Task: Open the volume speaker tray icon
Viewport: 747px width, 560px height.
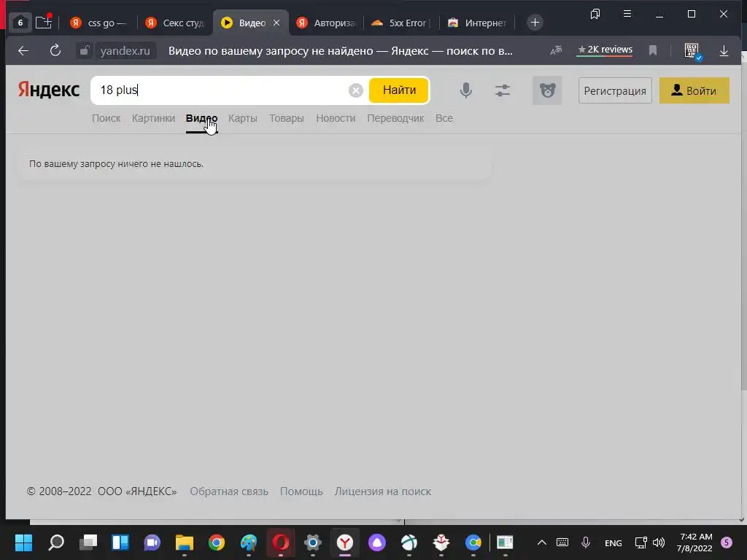Action: coord(659,542)
